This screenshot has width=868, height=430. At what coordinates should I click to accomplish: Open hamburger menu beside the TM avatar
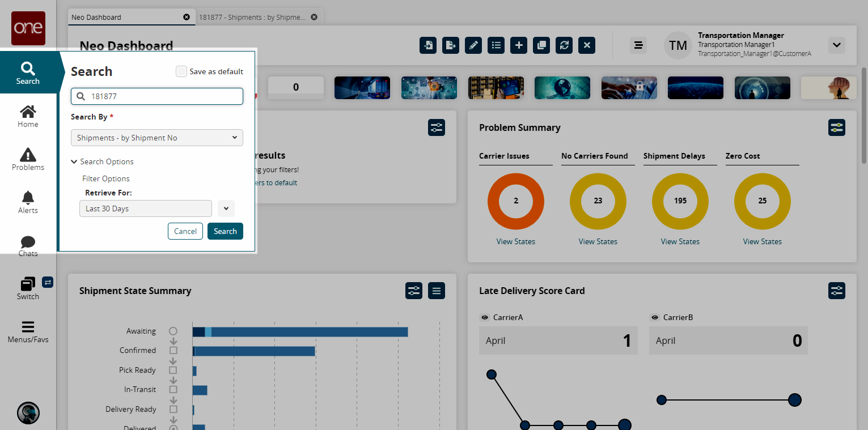(638, 45)
